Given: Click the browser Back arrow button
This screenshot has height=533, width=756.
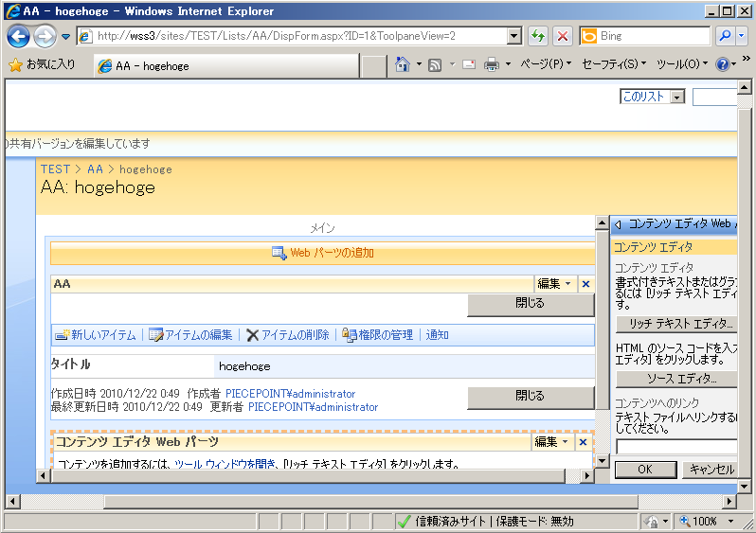Looking at the screenshot, I should [x=18, y=36].
